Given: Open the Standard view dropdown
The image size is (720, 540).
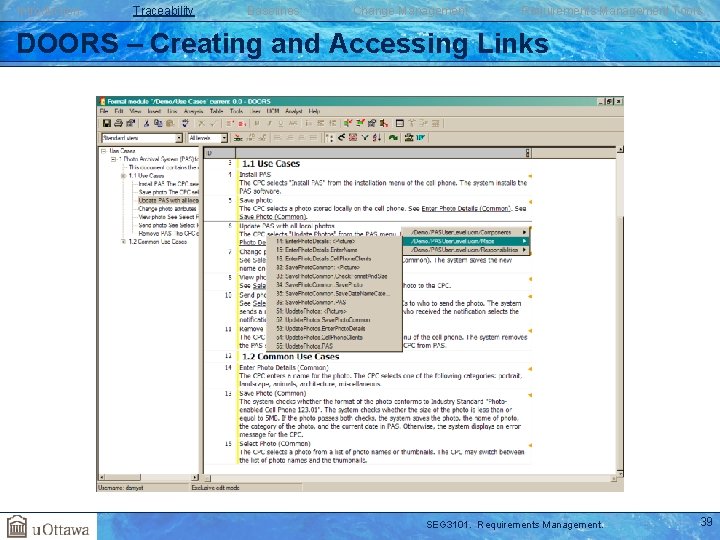Looking at the screenshot, I should pos(179,138).
